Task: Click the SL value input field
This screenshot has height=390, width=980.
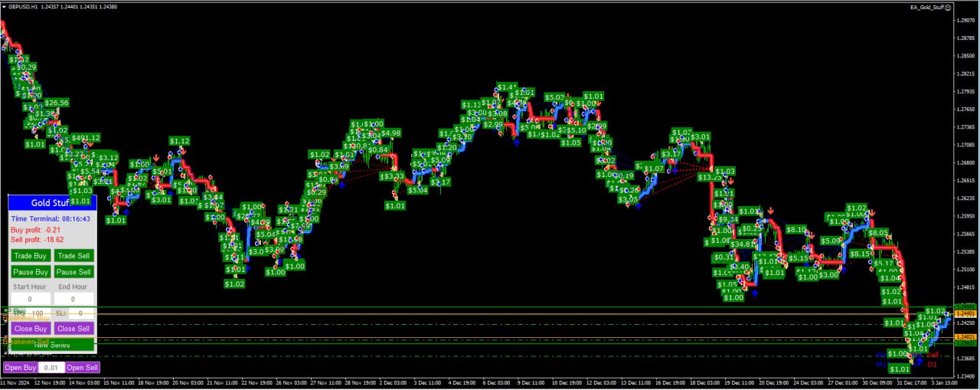Action: pos(80,313)
